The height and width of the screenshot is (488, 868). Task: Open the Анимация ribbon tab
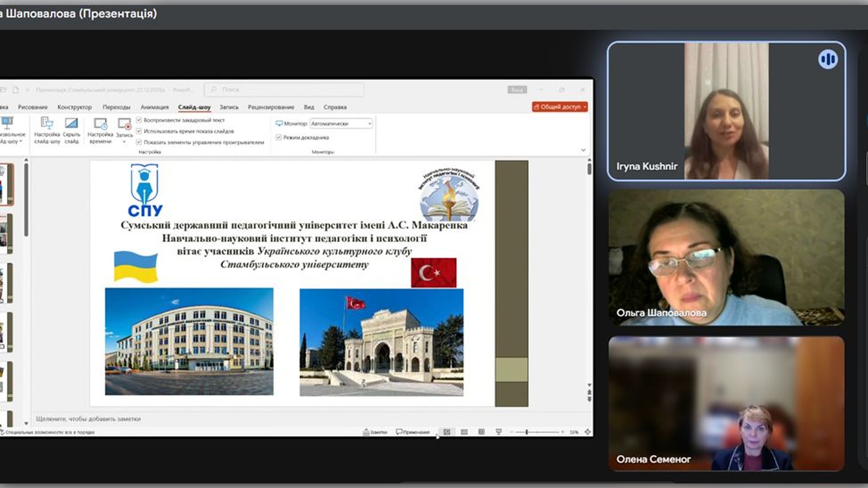point(154,107)
